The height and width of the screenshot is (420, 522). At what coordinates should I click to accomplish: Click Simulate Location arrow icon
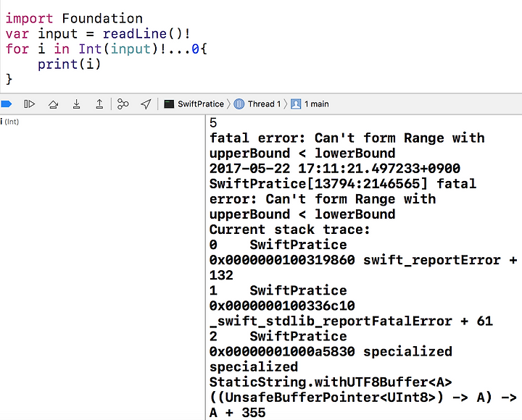(146, 104)
